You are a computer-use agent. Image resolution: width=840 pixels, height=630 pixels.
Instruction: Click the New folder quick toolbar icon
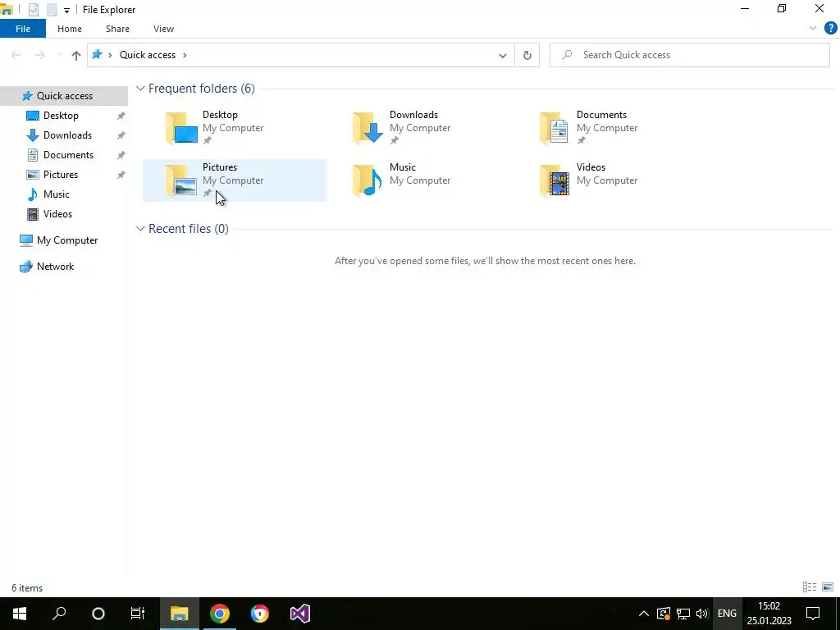(x=52, y=10)
